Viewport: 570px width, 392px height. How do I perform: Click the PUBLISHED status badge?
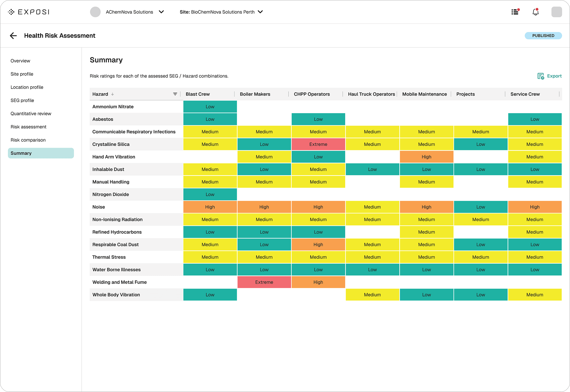click(543, 36)
